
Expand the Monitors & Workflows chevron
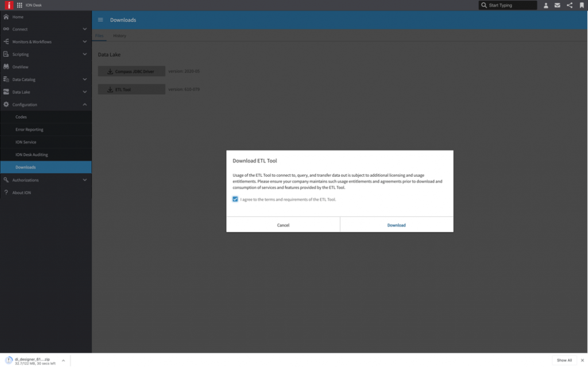pyautogui.click(x=85, y=41)
